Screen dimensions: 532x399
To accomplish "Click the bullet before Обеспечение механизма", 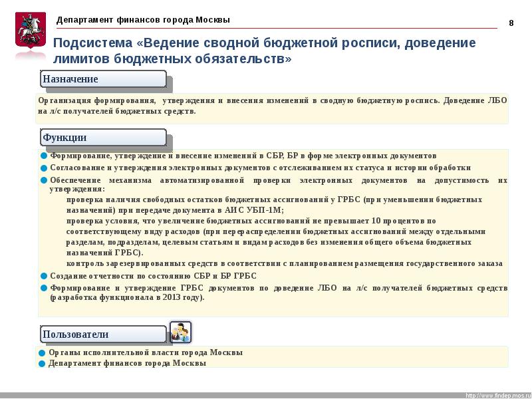I will [x=44, y=181].
